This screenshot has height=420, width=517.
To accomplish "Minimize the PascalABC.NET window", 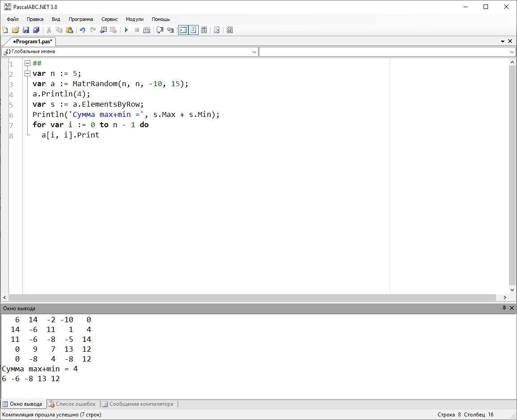I will (x=466, y=7).
